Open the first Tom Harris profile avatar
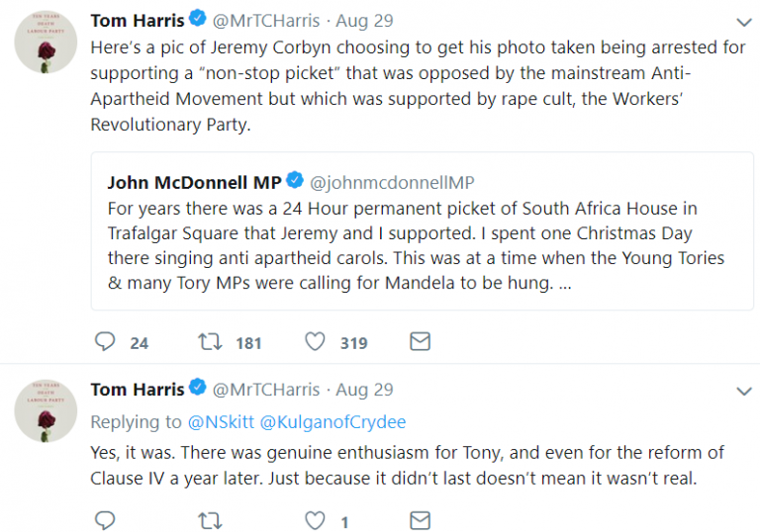 pos(46,44)
